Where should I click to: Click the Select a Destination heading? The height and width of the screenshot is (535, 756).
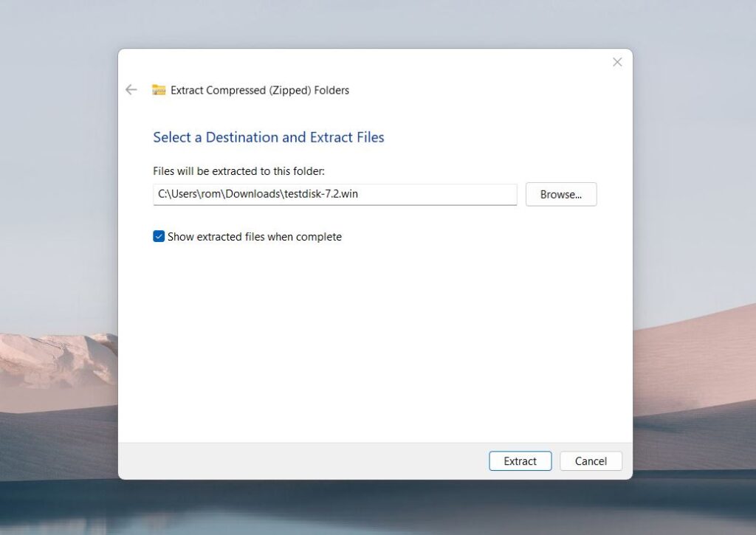[268, 137]
